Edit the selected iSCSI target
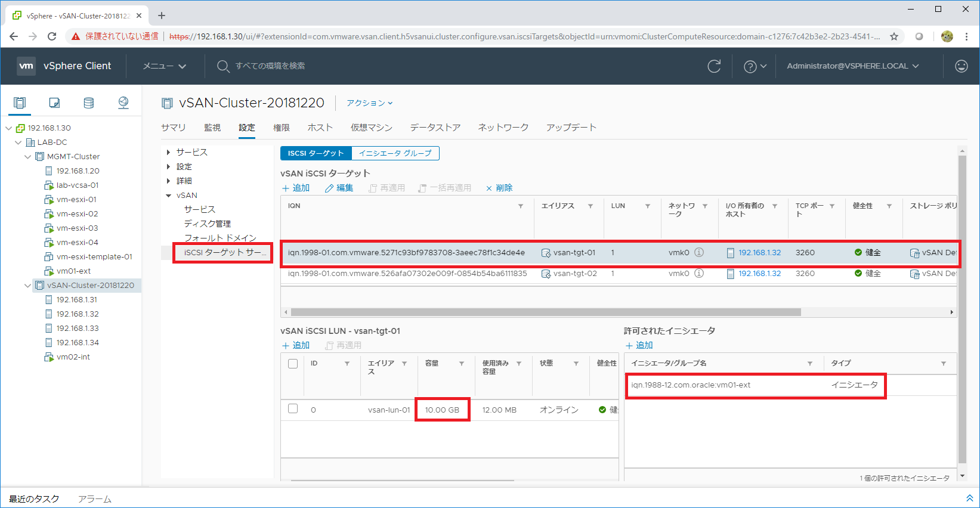980x508 pixels. click(339, 188)
